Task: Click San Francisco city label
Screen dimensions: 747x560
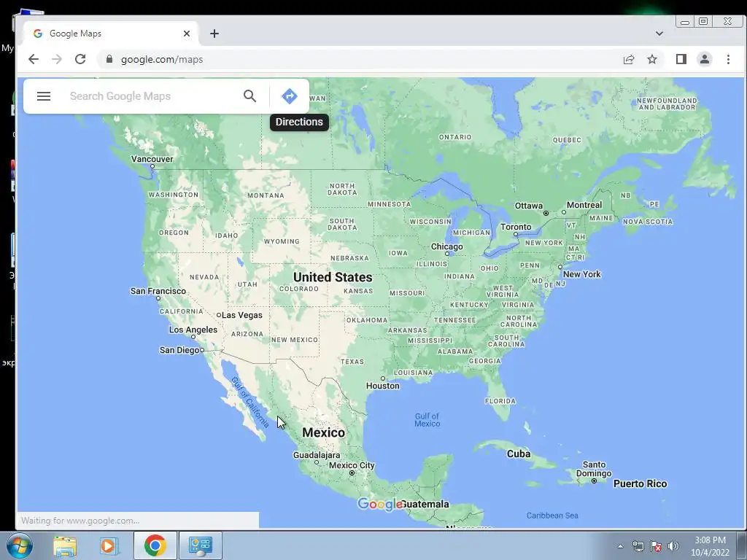Action: tap(158, 292)
